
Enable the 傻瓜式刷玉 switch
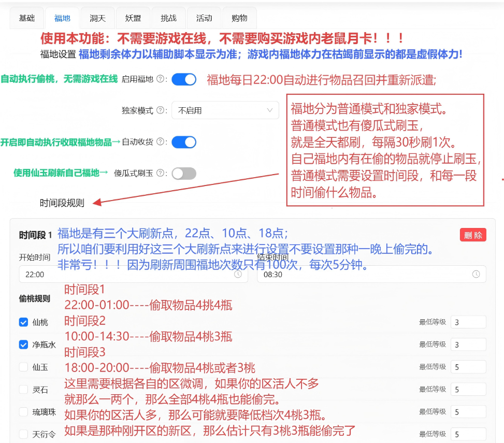tap(184, 174)
